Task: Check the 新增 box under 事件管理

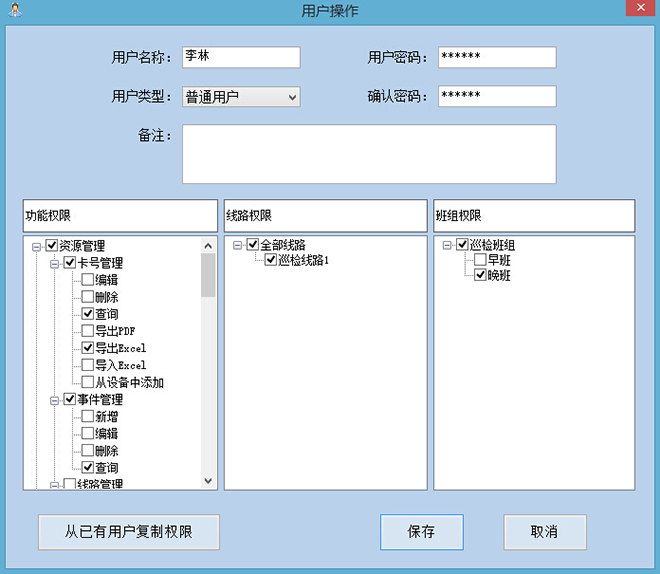Action: [88, 417]
